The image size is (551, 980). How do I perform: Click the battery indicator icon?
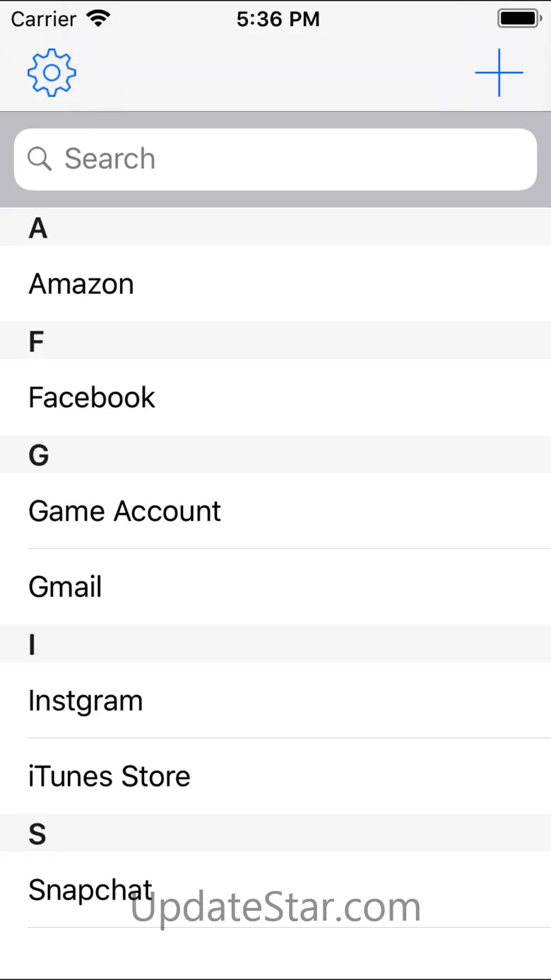coord(519,19)
